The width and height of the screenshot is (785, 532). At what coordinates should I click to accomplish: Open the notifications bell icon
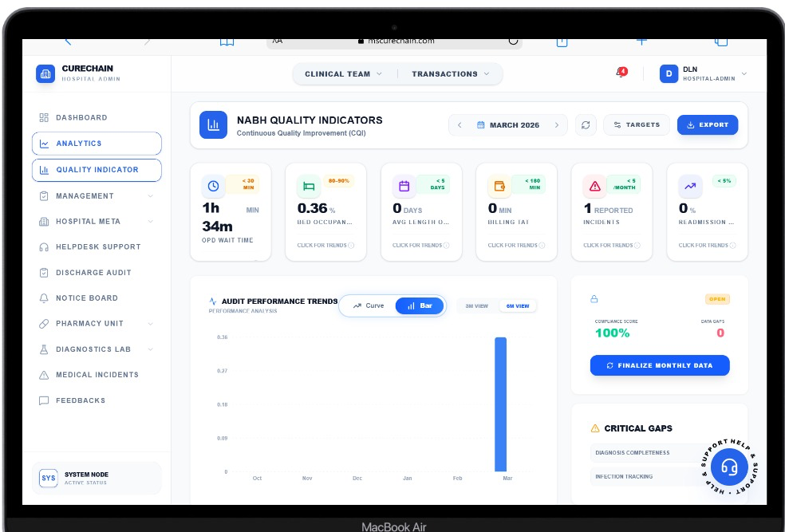click(621, 73)
